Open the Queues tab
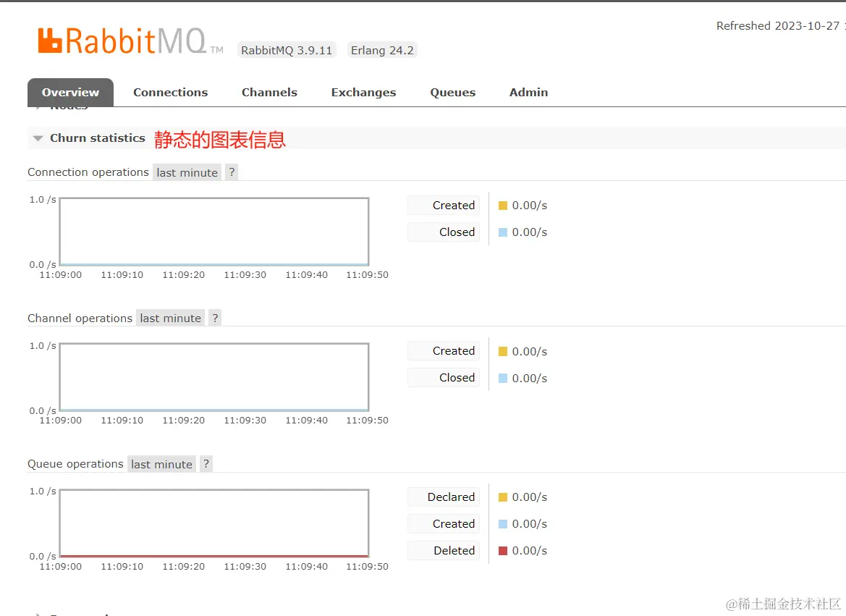Screen dimensions: 846x616 [453, 93]
